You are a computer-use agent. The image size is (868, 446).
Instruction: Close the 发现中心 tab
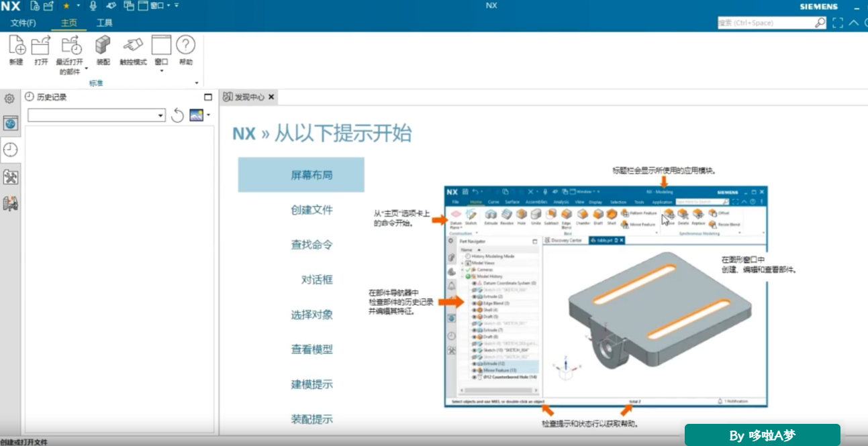[271, 97]
